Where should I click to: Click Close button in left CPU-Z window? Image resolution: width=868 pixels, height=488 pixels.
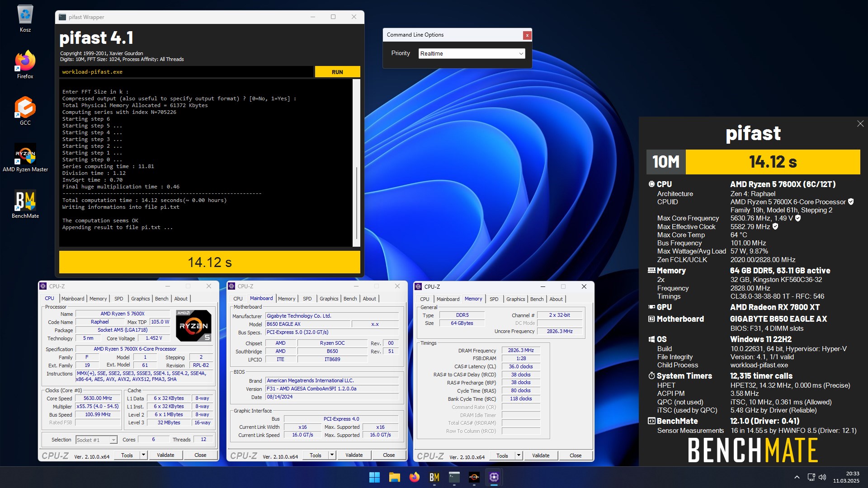(200, 455)
